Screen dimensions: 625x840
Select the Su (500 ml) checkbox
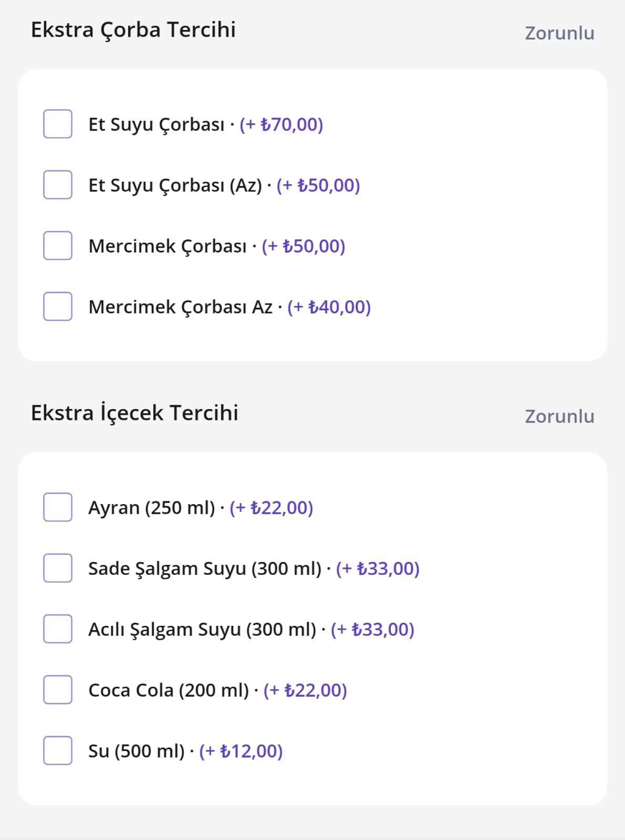point(58,751)
